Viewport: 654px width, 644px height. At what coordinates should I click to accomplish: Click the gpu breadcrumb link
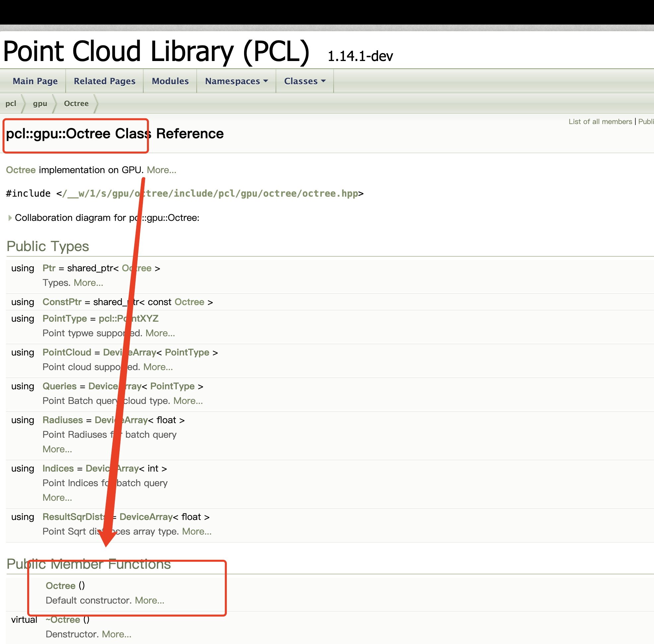40,103
